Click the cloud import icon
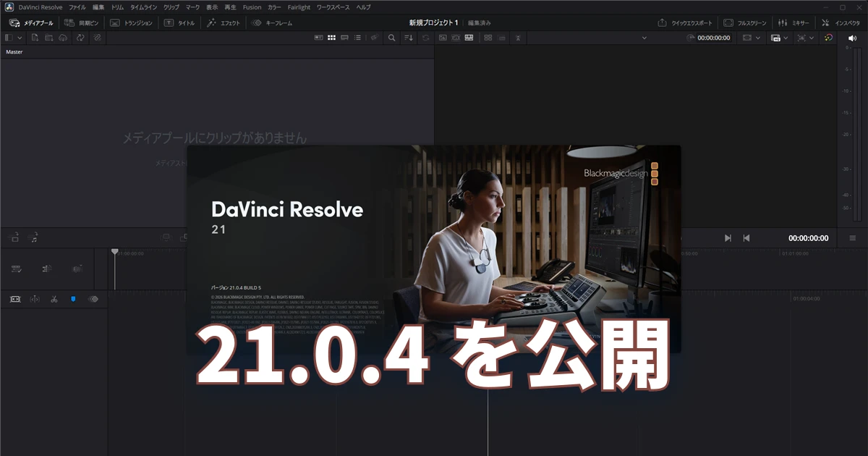The image size is (868, 456). 63,38
